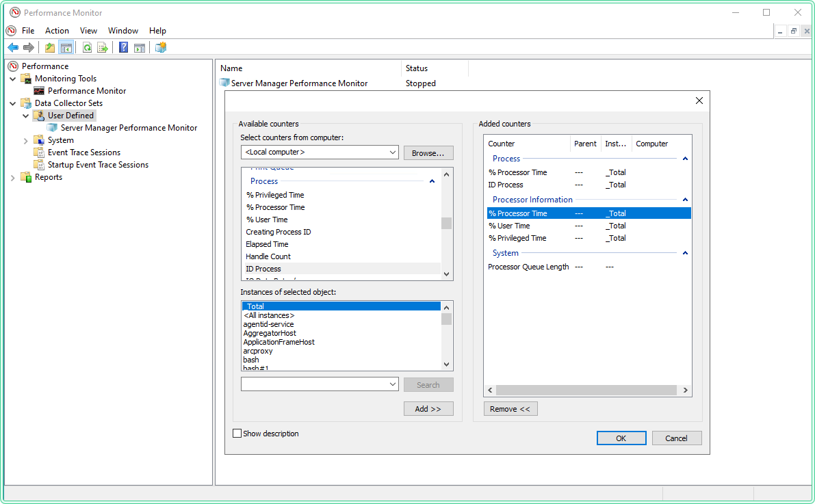The image size is (815, 504).
Task: Collapse the Monitoring Tools tree node
Action: pyautogui.click(x=13, y=79)
